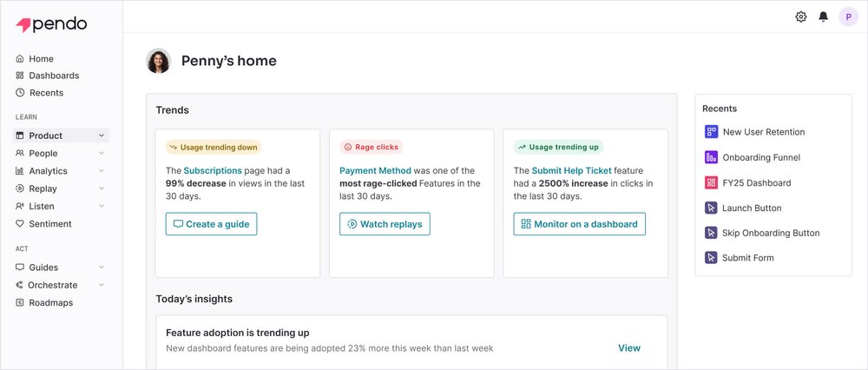This screenshot has width=868, height=370.
Task: Click Monitor on a dashboard button
Action: point(579,224)
